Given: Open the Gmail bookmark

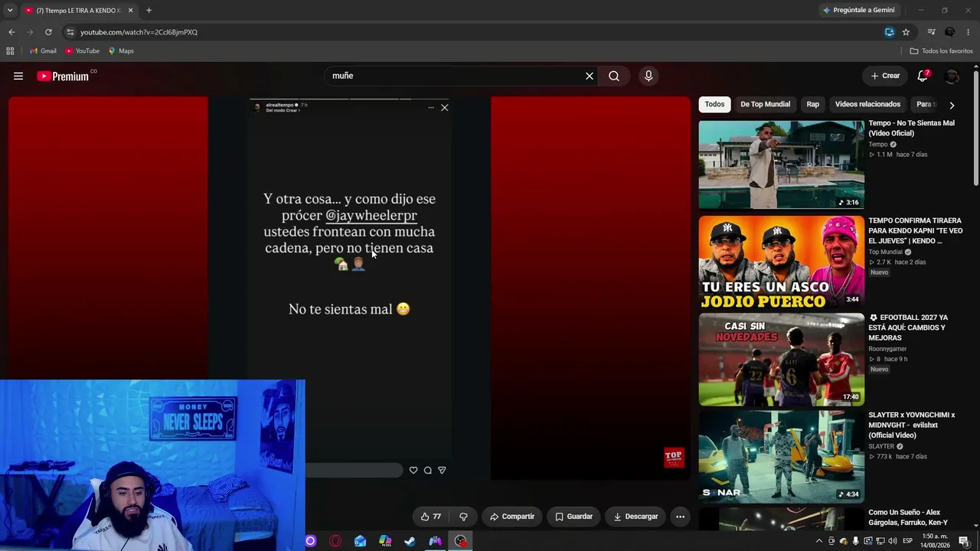Looking at the screenshot, I should pyautogui.click(x=43, y=51).
